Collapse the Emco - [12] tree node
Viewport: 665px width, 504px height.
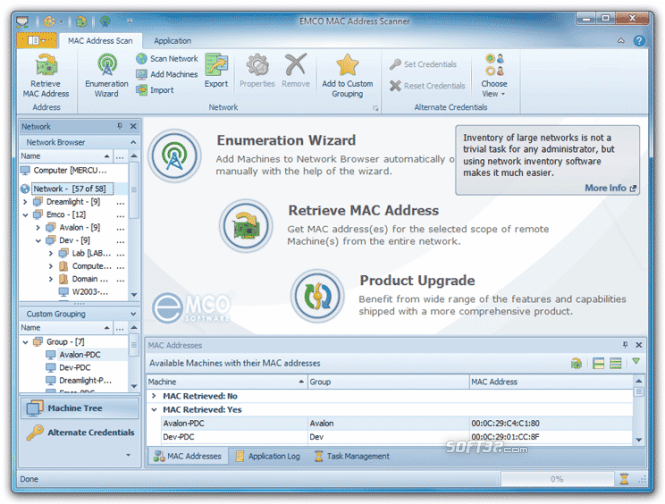pos(25,215)
